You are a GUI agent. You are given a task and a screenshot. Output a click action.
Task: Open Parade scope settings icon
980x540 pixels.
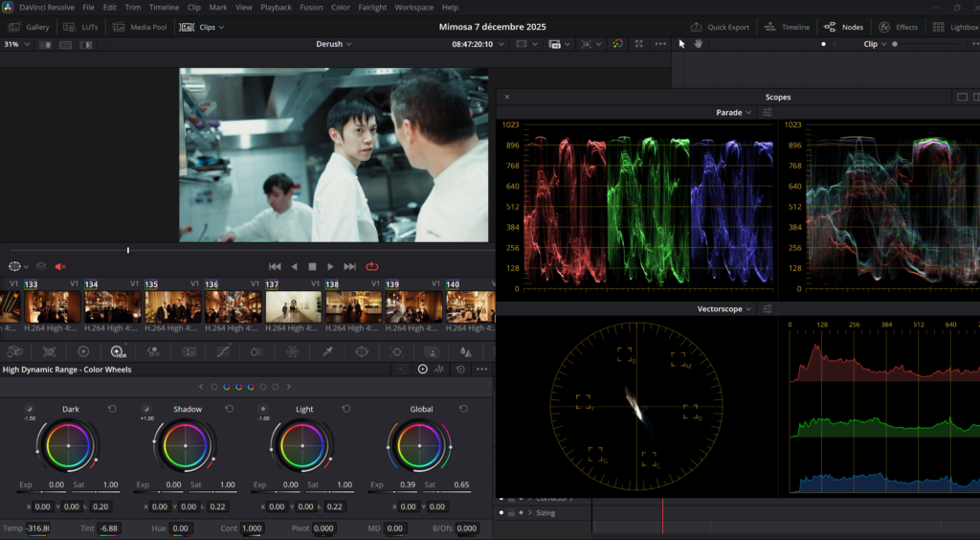(x=768, y=112)
